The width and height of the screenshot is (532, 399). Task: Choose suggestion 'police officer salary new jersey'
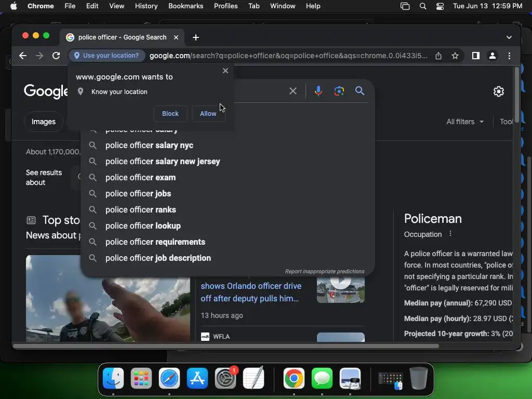coord(228,162)
